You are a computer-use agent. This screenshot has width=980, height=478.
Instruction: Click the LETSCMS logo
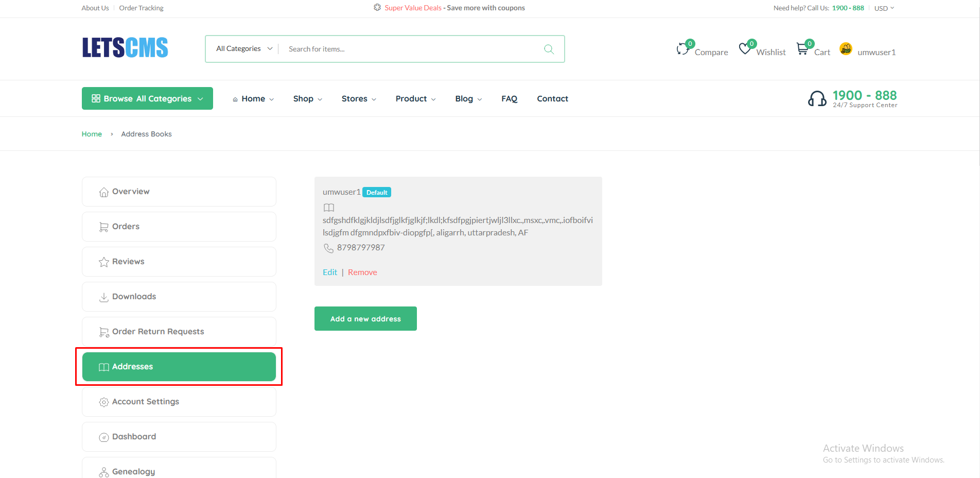point(125,48)
